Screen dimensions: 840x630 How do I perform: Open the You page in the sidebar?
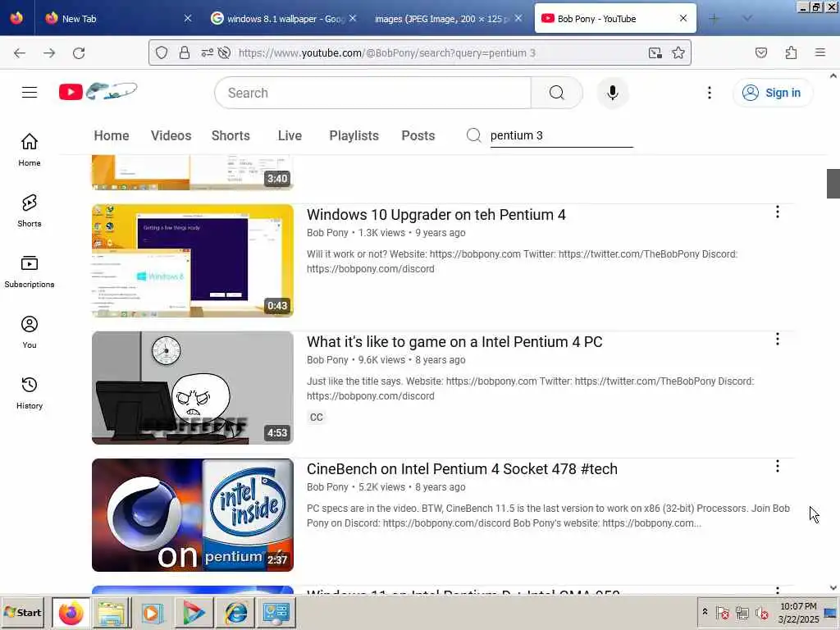pos(30,332)
